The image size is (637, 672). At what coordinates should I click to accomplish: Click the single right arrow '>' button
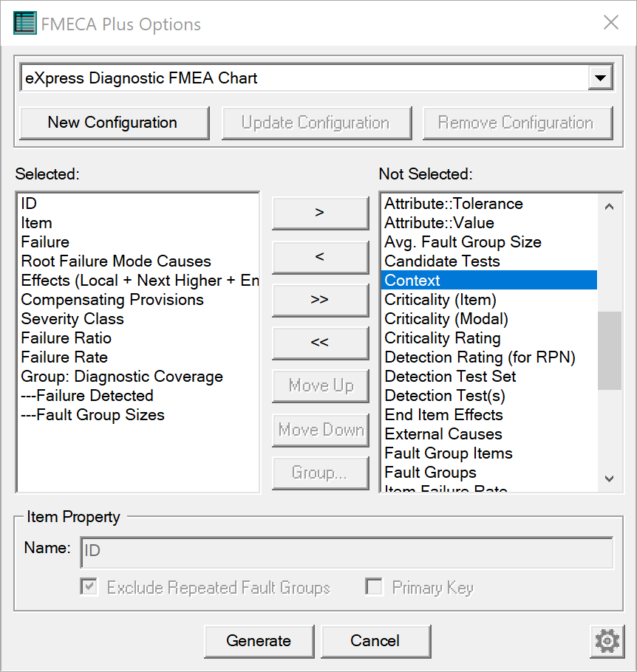coord(320,213)
